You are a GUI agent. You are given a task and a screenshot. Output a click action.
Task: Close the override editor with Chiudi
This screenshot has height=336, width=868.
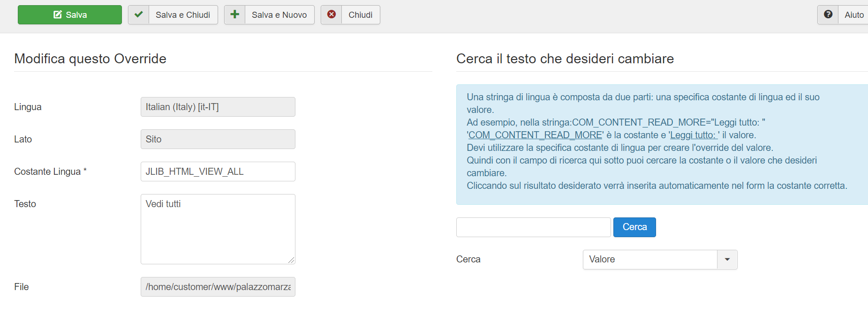pos(360,15)
